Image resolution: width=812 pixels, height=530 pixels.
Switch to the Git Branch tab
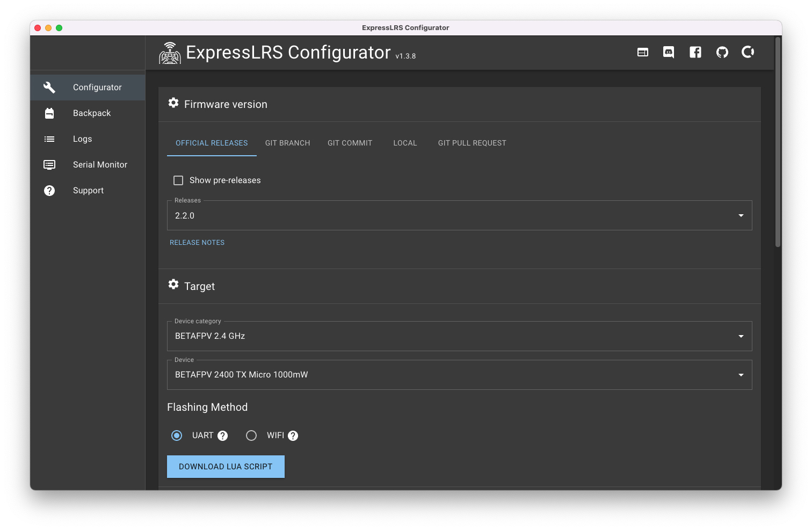288,143
